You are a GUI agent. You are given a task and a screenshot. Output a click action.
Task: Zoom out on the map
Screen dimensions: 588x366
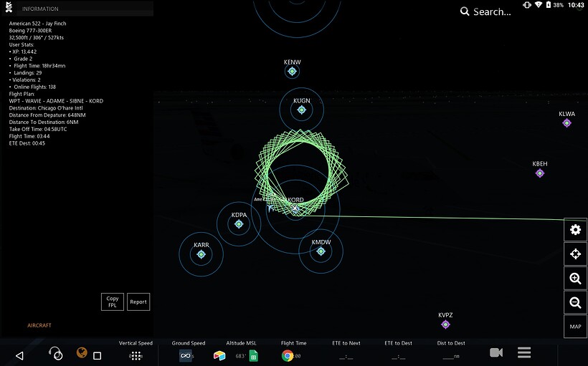(x=575, y=302)
